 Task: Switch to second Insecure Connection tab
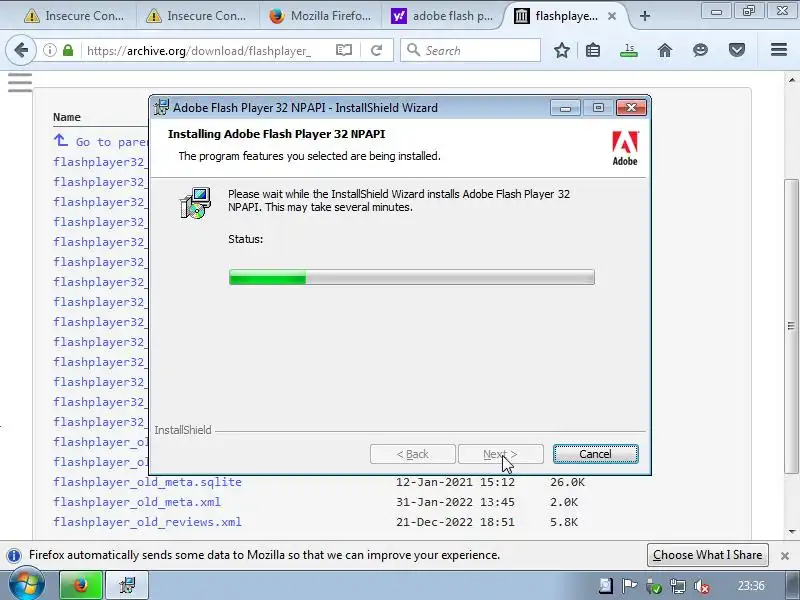(x=196, y=16)
